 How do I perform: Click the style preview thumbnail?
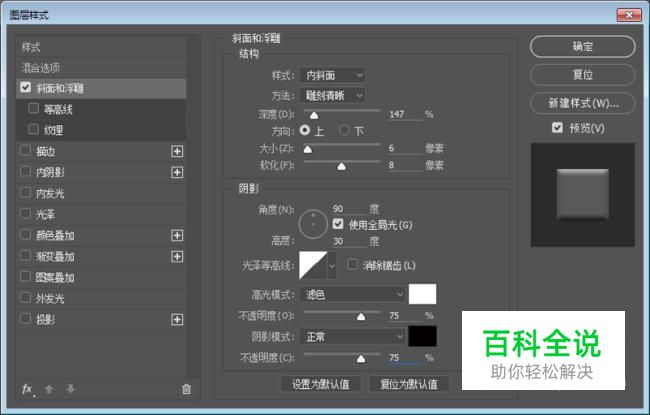click(582, 195)
